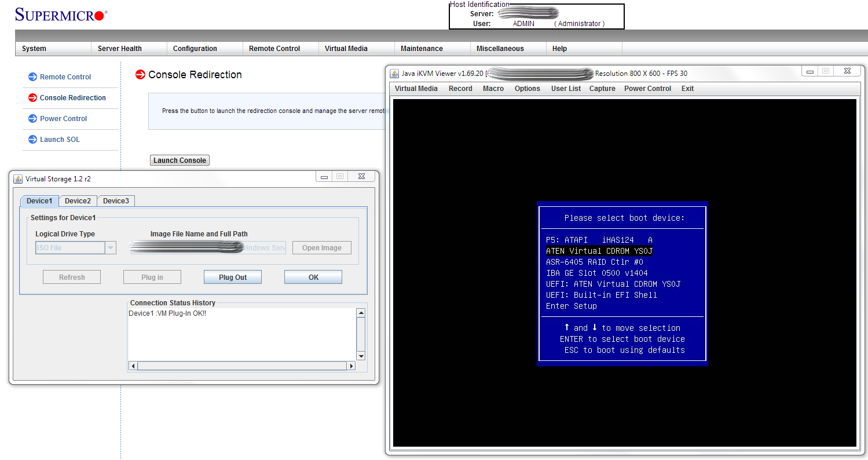
Task: Click the Supermicro logo
Action: tap(61, 15)
